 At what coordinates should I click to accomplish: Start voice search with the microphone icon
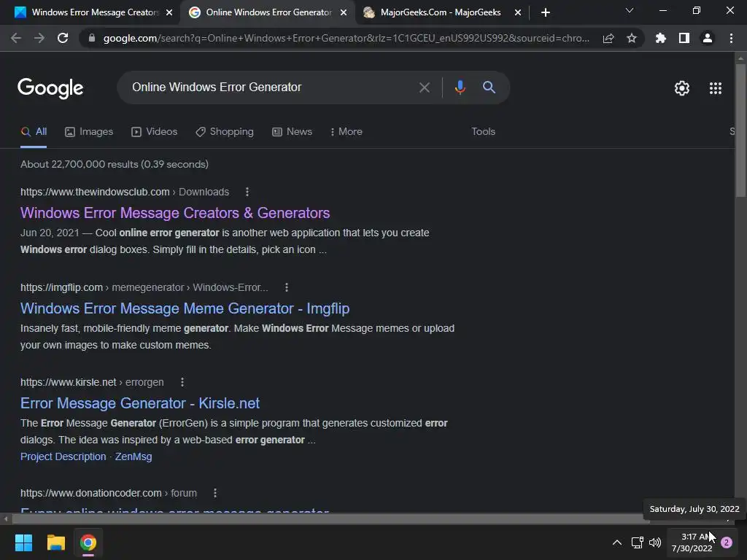pos(460,87)
